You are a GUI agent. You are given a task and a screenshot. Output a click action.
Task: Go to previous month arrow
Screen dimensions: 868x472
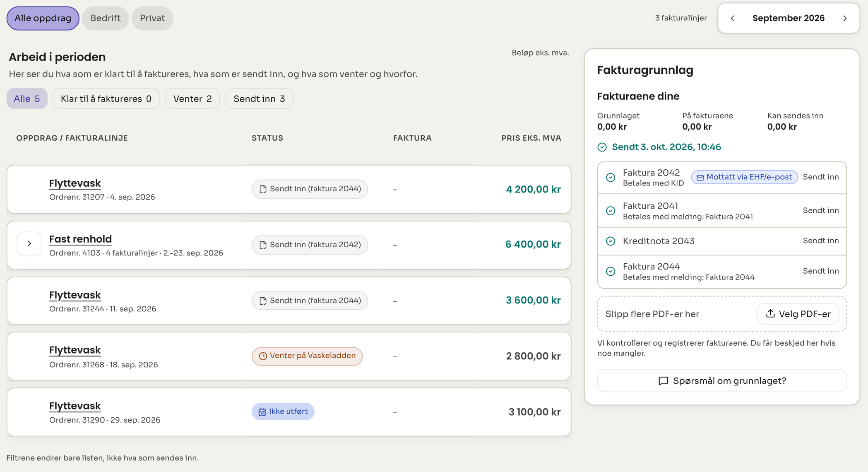coord(732,18)
